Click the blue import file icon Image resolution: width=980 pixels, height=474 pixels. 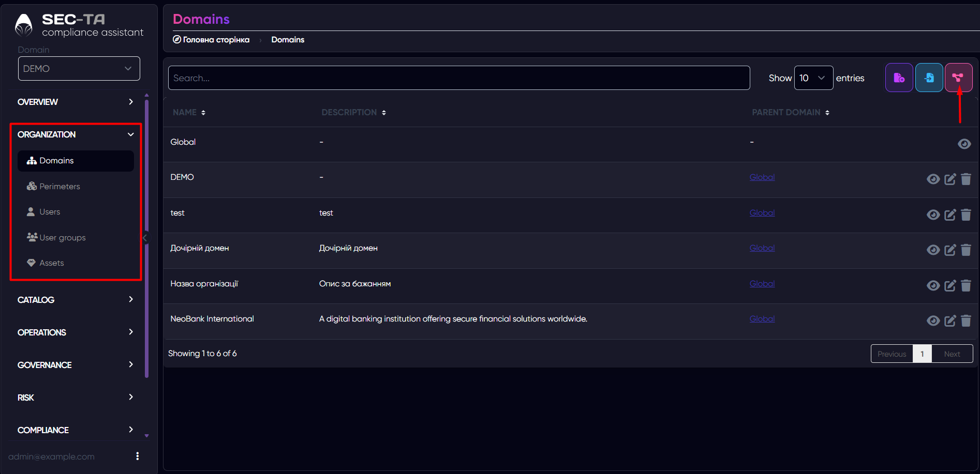[929, 78]
